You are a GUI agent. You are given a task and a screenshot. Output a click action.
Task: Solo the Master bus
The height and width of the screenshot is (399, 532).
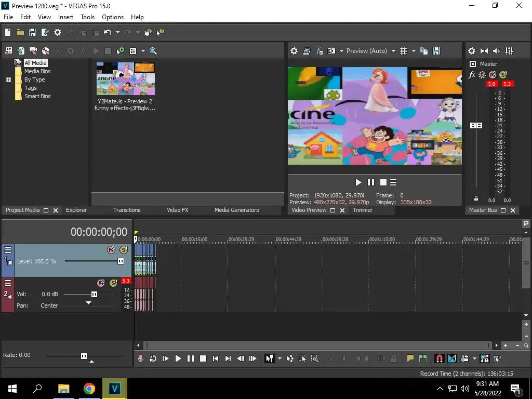[503, 75]
